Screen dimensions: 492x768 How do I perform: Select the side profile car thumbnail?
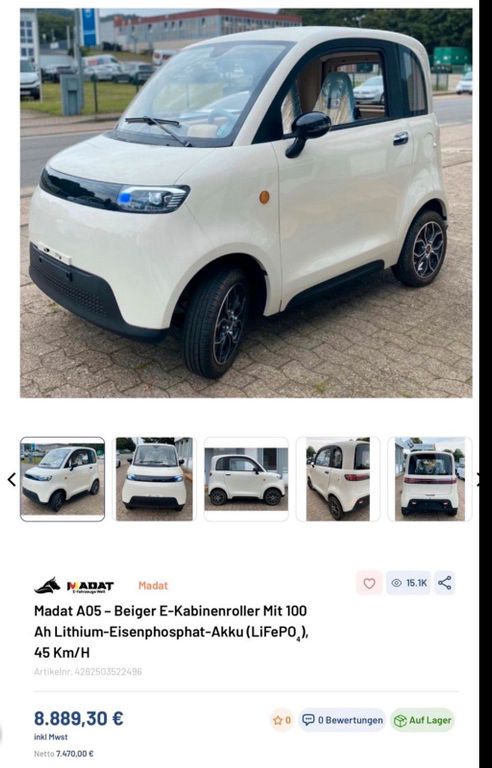coord(246,479)
